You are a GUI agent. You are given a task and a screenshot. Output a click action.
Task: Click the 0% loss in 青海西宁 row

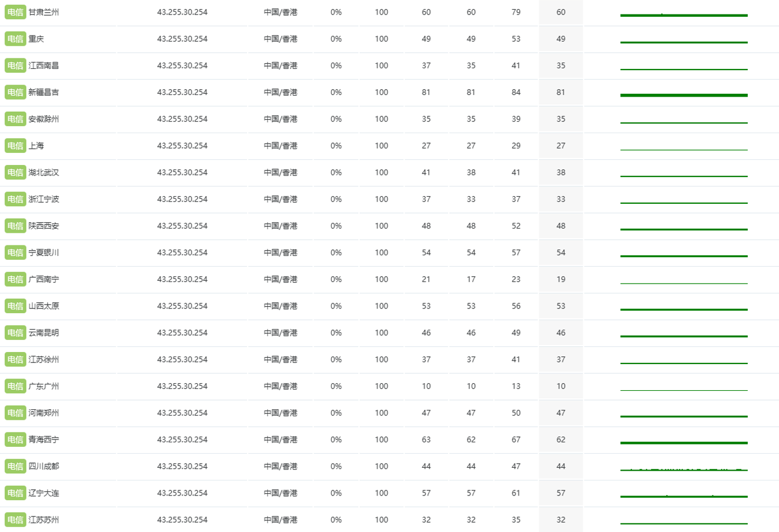pos(336,439)
